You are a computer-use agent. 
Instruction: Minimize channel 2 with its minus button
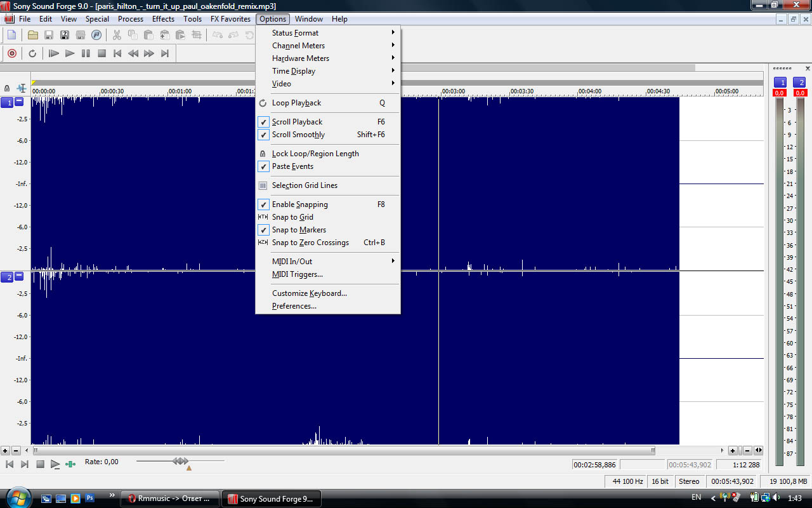[x=19, y=276]
